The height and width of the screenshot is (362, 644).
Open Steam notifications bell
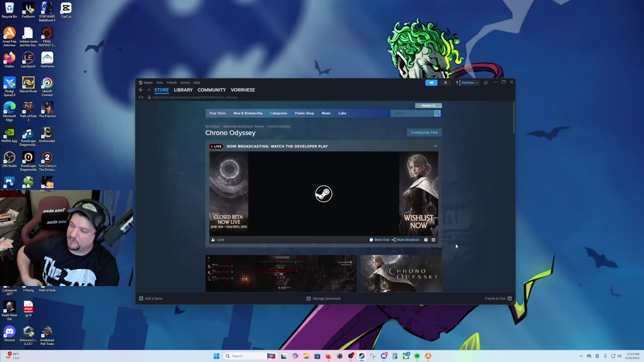click(445, 82)
